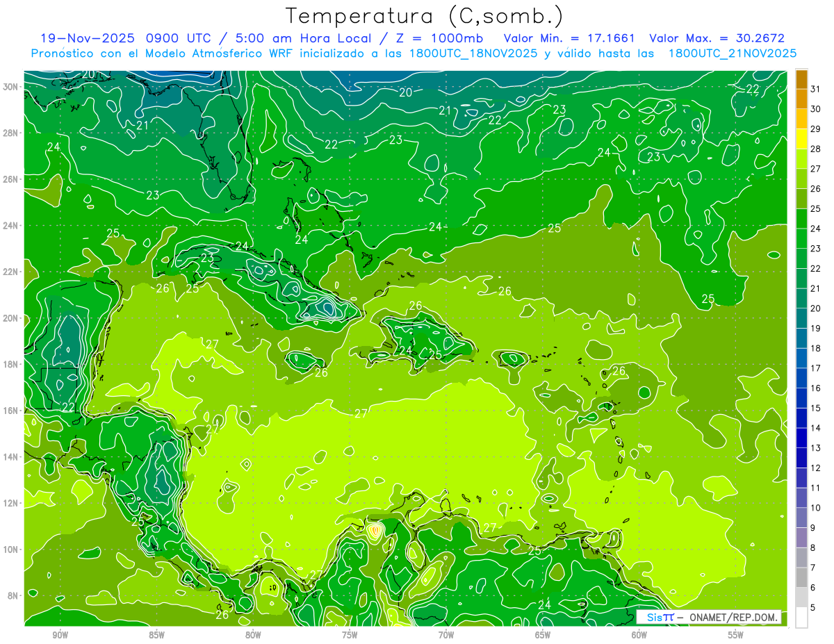Click color scale value '25'
Screen dimensions: 834x644
pos(816,208)
